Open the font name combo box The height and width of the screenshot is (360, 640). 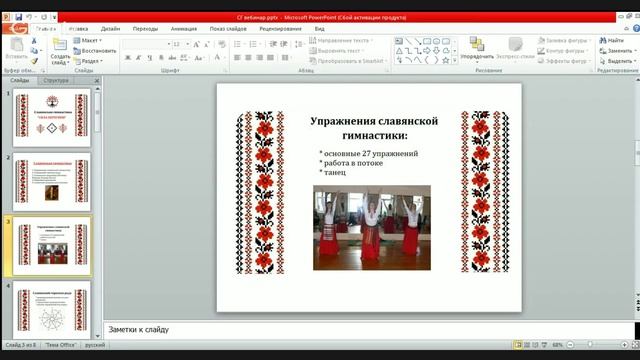147,44
